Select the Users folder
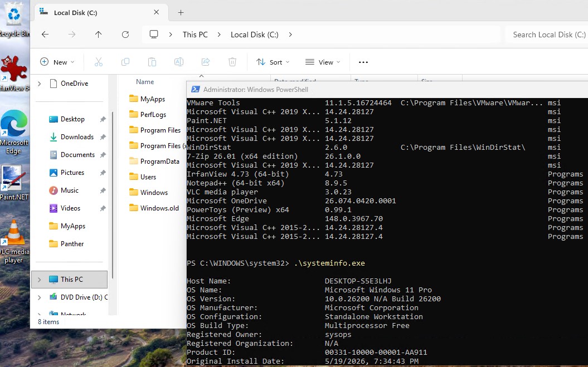The height and width of the screenshot is (367, 588). pyautogui.click(x=148, y=177)
